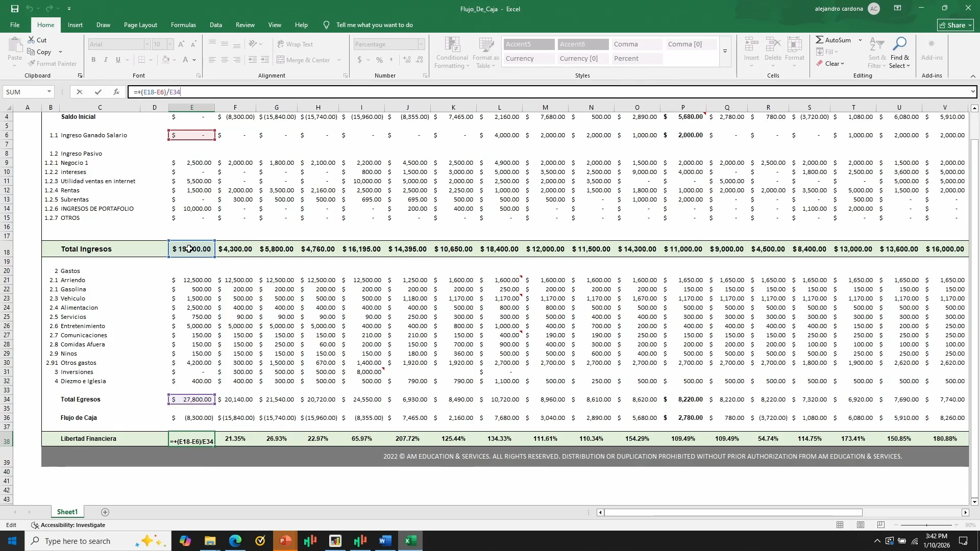Switch to Page Layout view icon
This screenshot has width=980, height=551.
[861, 525]
